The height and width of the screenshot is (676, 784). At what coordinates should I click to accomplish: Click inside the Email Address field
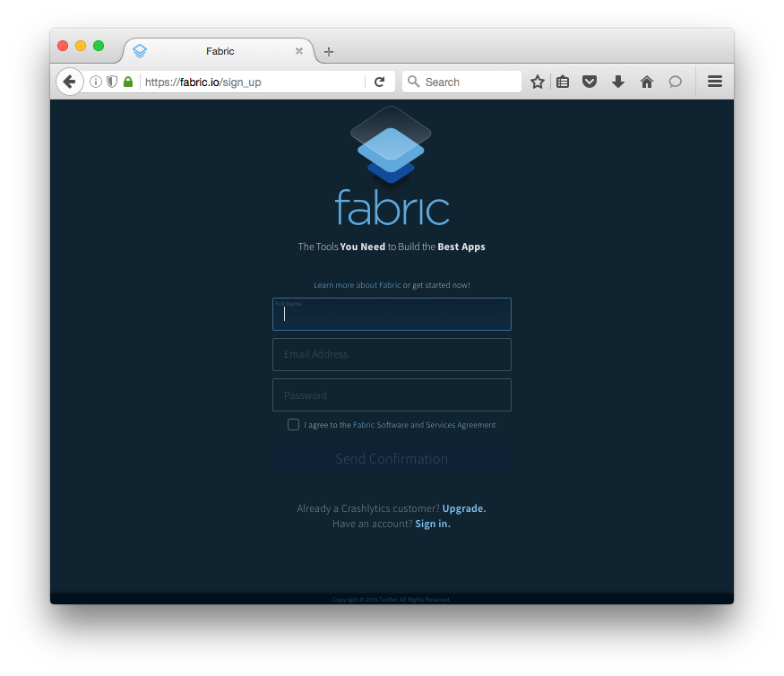(x=391, y=354)
